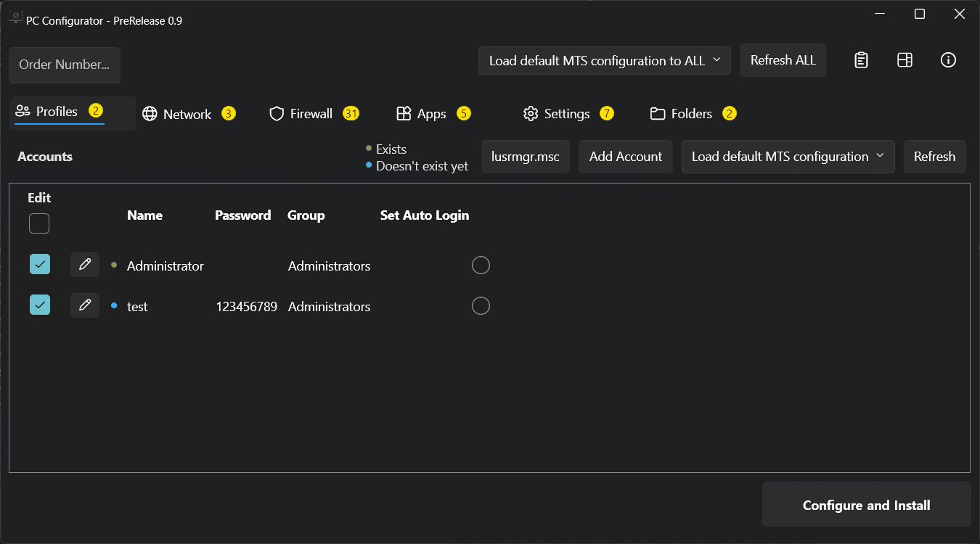This screenshot has width=980, height=544.
Task: Click the pencil edit icon for test account
Action: tap(85, 305)
